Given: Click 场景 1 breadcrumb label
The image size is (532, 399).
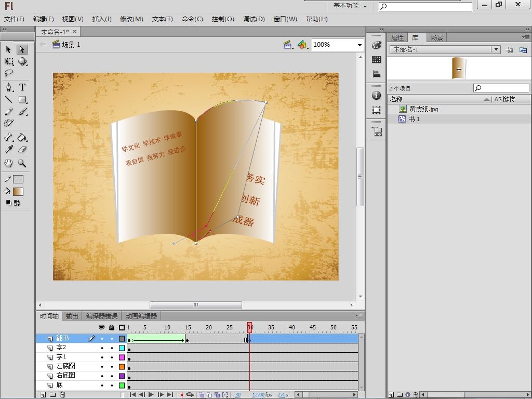Looking at the screenshot, I should (x=71, y=45).
